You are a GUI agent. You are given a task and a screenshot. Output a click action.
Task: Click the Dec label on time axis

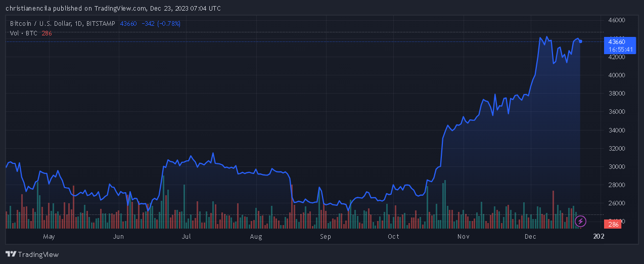coord(530,236)
